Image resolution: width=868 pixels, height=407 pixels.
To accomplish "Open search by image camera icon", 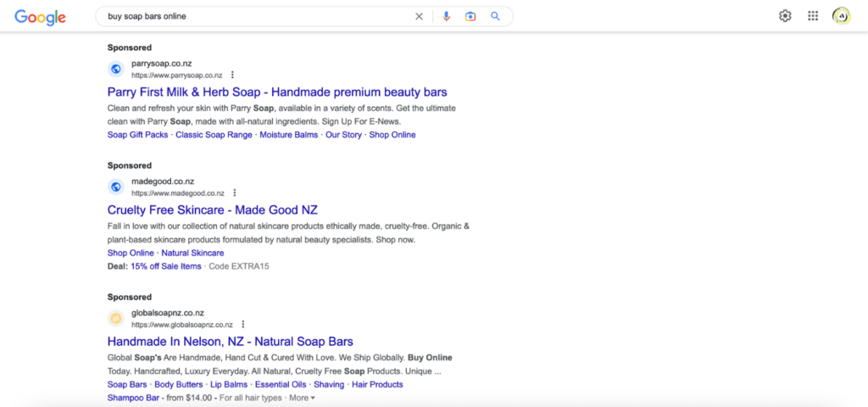I will [x=470, y=17].
